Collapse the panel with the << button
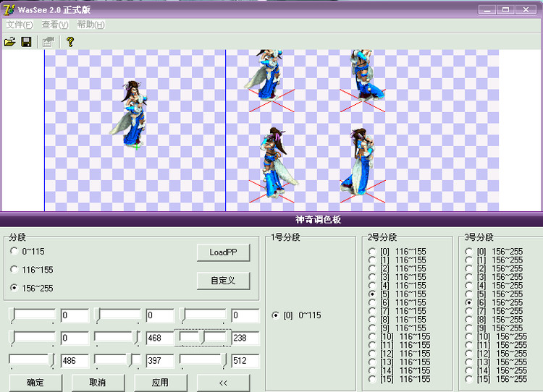Viewport: 543px width, 392px height. (x=224, y=383)
